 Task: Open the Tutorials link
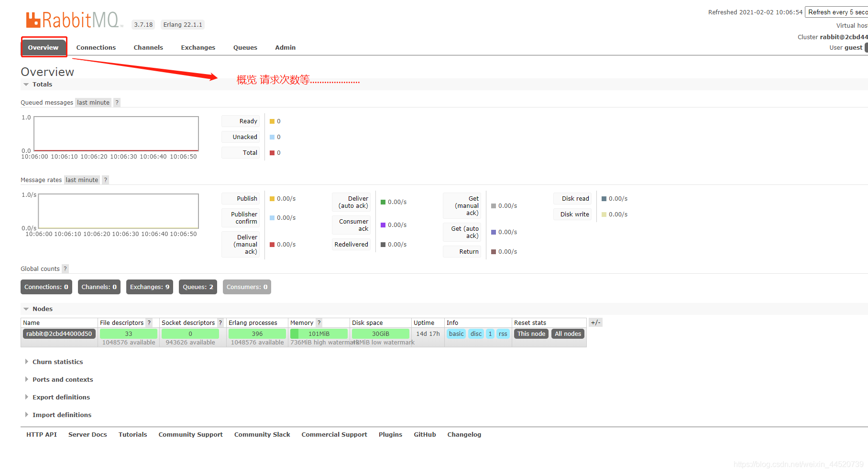[x=133, y=434]
